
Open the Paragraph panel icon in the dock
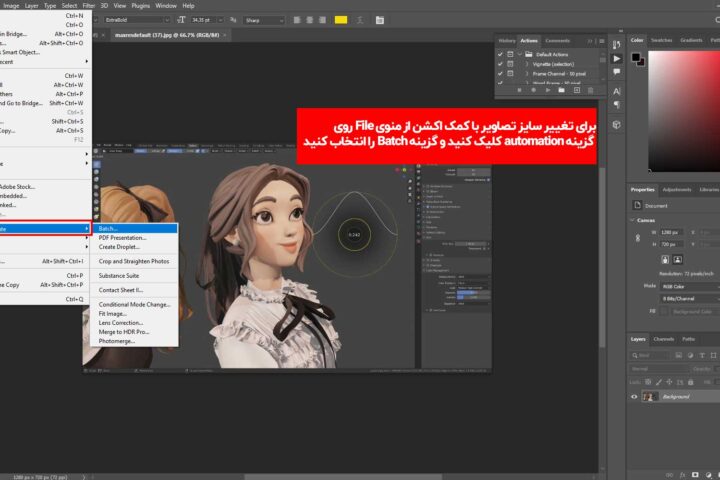(617, 105)
